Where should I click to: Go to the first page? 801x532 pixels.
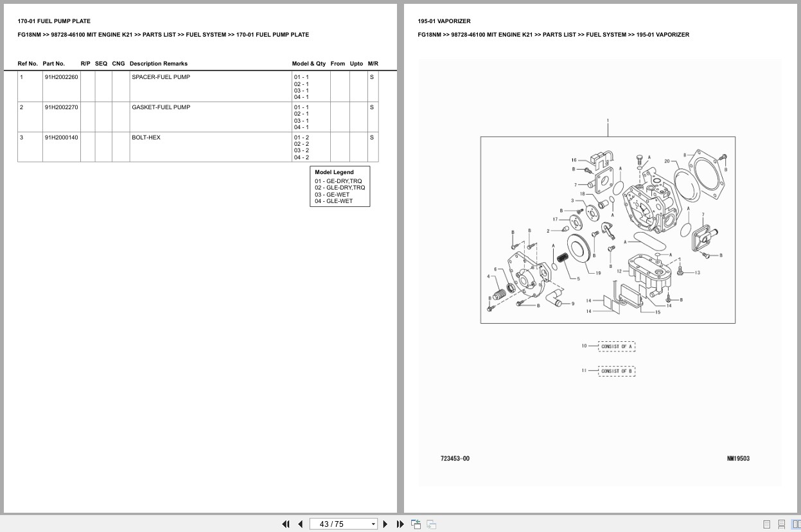286,524
